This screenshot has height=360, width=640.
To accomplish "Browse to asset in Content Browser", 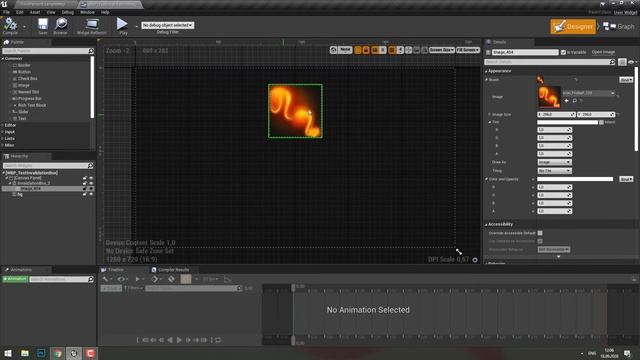I will pos(60,25).
